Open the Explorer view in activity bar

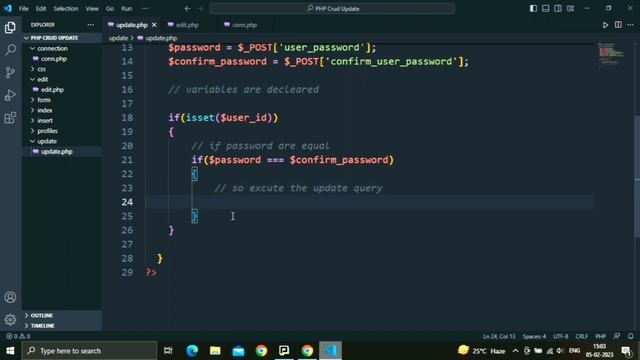point(10,27)
